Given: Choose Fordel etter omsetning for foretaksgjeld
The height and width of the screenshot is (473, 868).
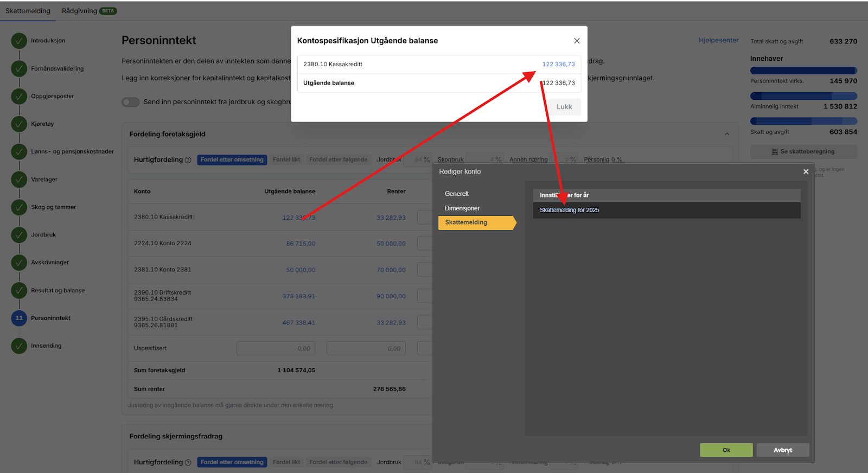Looking at the screenshot, I should point(232,160).
